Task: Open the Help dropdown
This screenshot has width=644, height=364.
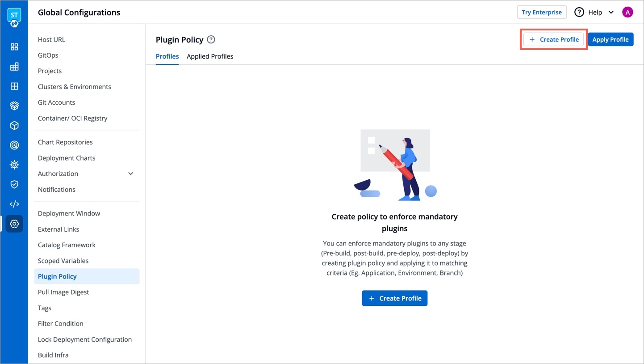Action: point(594,13)
